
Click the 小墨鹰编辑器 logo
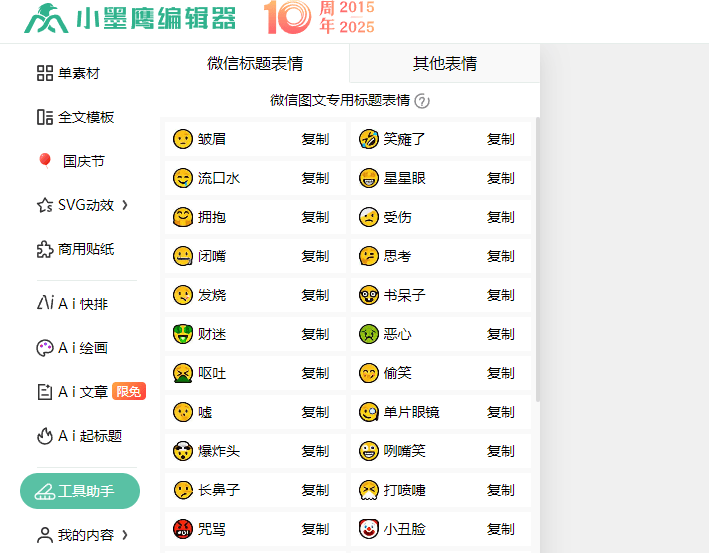(x=130, y=19)
